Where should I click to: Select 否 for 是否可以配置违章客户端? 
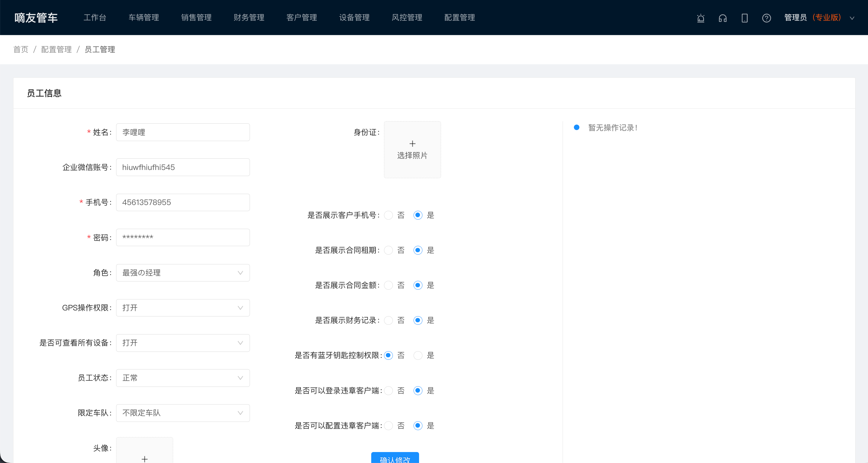click(388, 426)
